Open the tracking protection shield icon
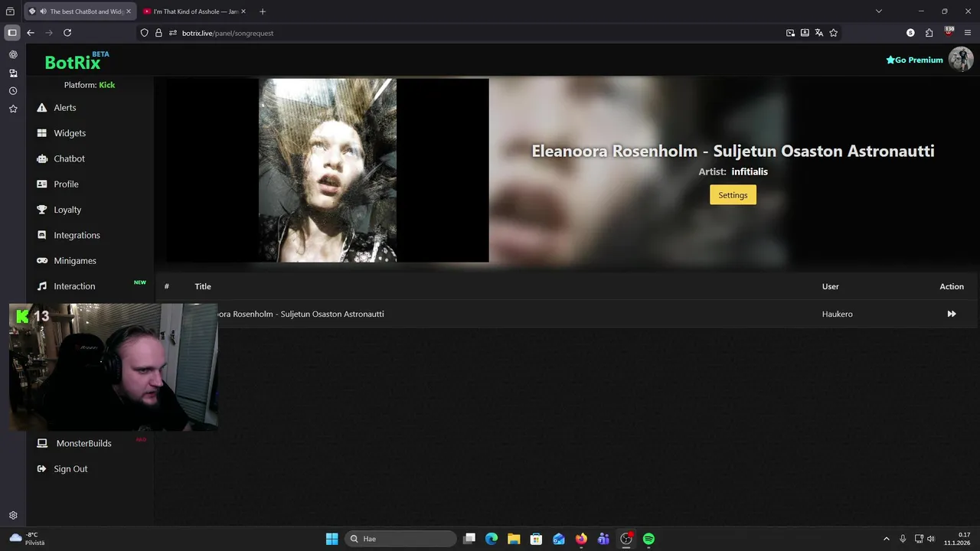Screen dimensions: 980x551 (145, 33)
